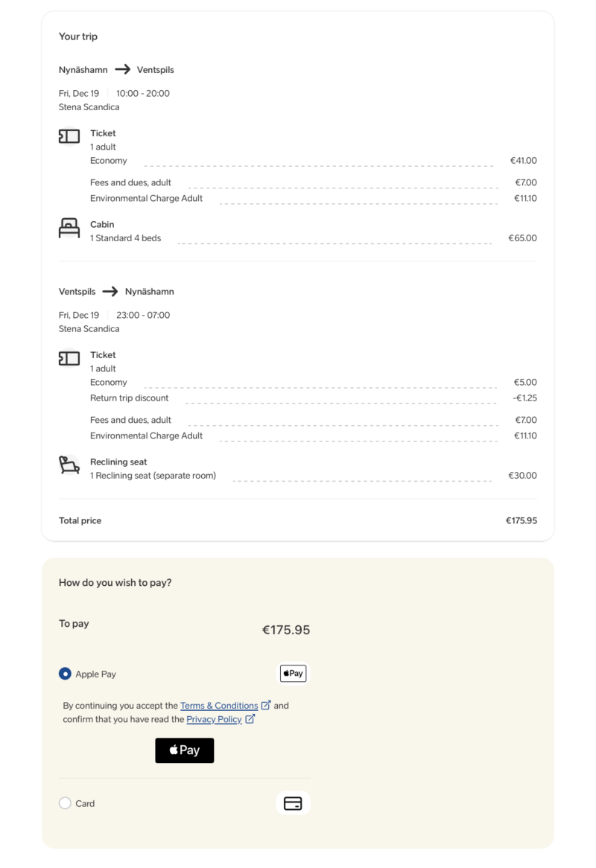Select the Card payment radio button
Screen dimensions: 596x868
pyautogui.click(x=65, y=803)
